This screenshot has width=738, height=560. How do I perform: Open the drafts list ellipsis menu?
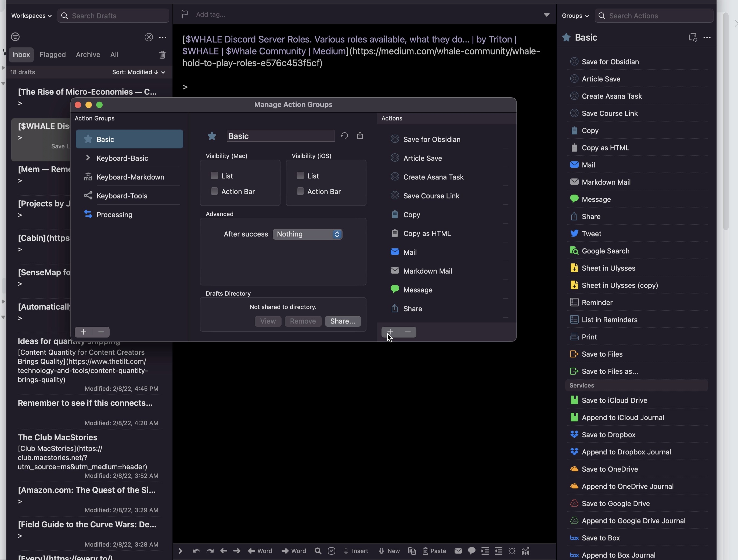163,37
